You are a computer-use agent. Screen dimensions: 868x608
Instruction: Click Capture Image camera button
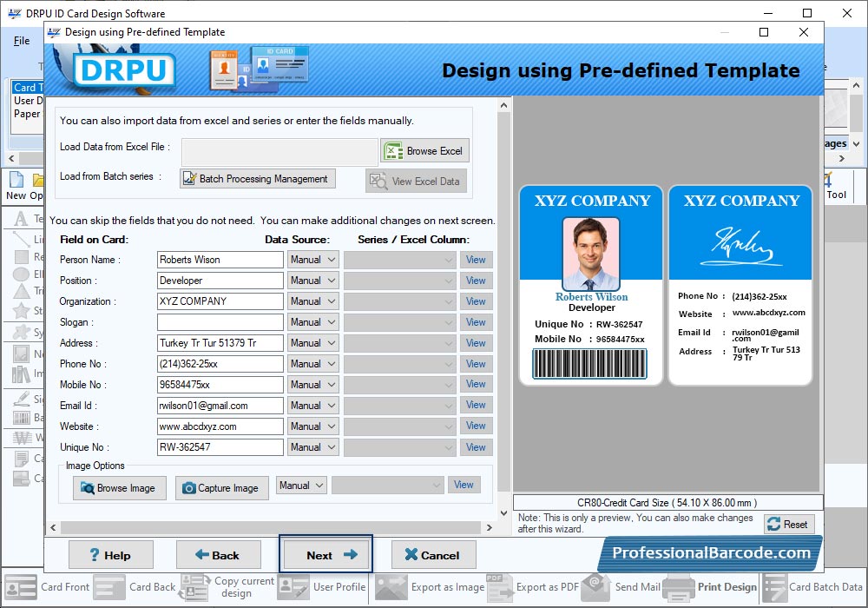pos(222,488)
